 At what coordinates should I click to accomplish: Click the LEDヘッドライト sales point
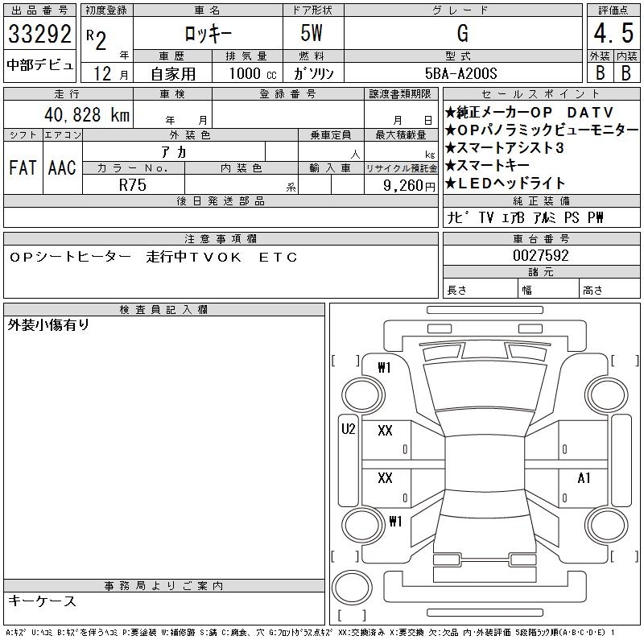click(505, 184)
